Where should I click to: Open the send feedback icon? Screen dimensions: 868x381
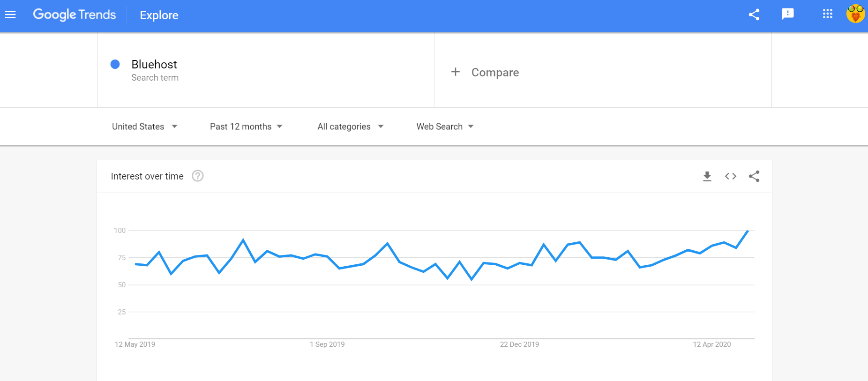click(788, 14)
